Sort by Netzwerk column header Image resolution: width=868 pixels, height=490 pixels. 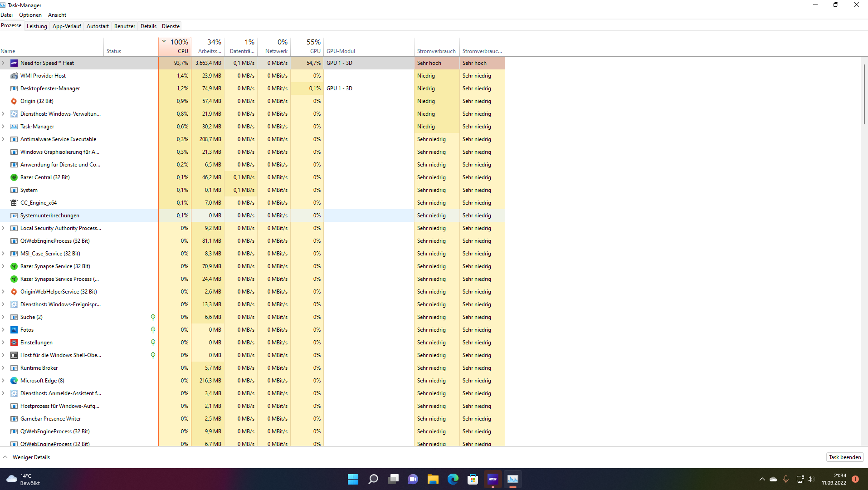click(x=274, y=46)
